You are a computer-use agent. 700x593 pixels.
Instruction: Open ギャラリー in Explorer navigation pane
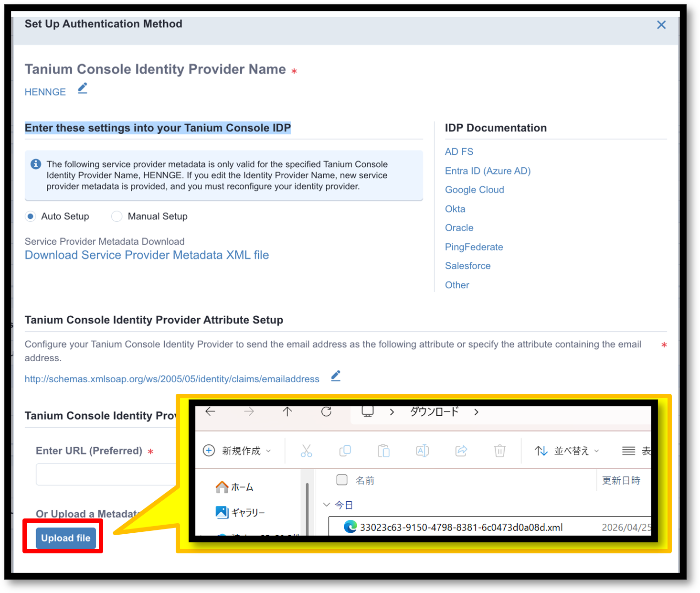pyautogui.click(x=240, y=512)
